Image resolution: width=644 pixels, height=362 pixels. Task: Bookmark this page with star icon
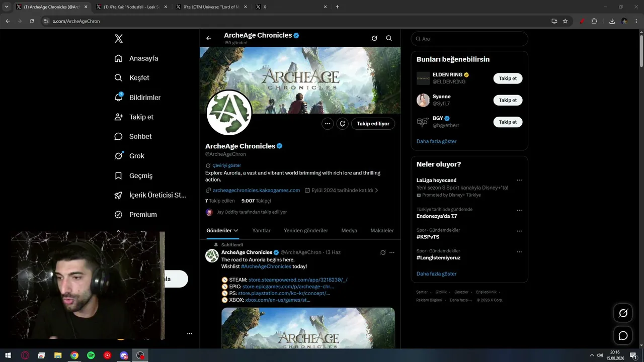point(565,21)
